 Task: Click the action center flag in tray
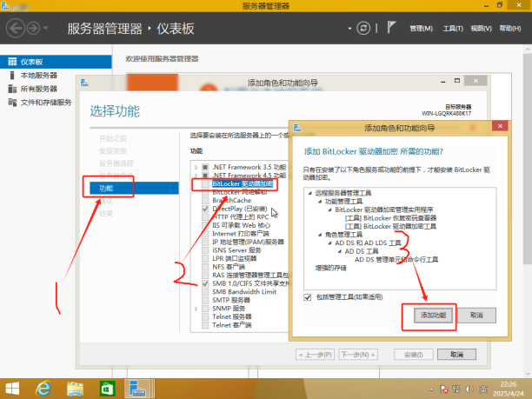[444, 389]
